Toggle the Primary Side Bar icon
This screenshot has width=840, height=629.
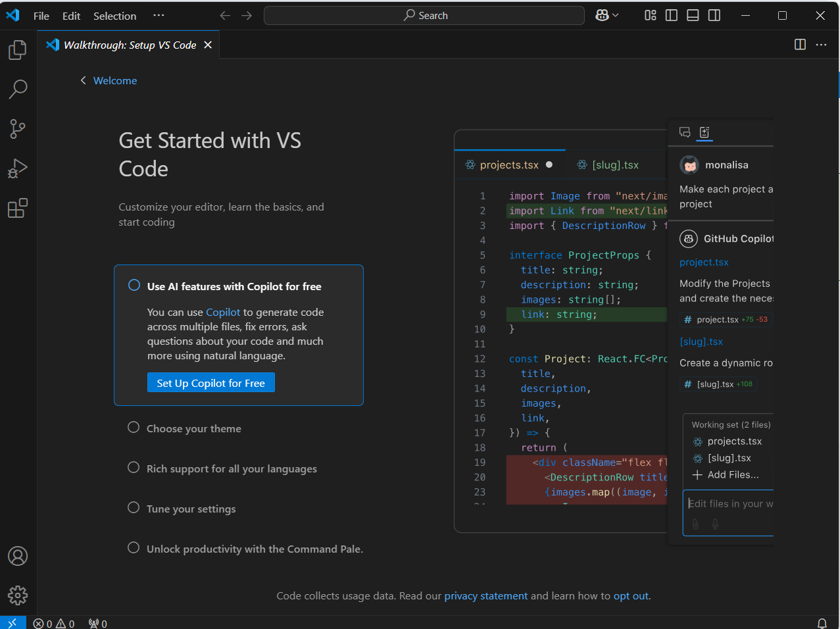click(x=672, y=15)
